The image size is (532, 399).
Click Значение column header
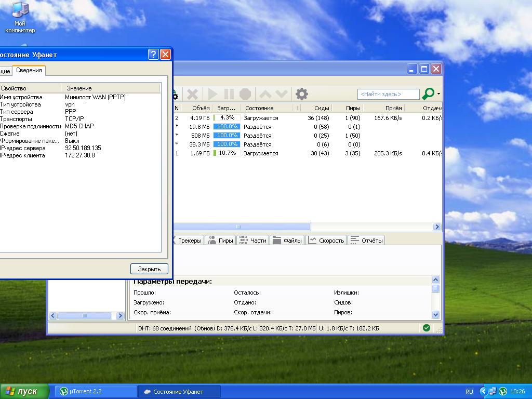[x=111, y=88]
